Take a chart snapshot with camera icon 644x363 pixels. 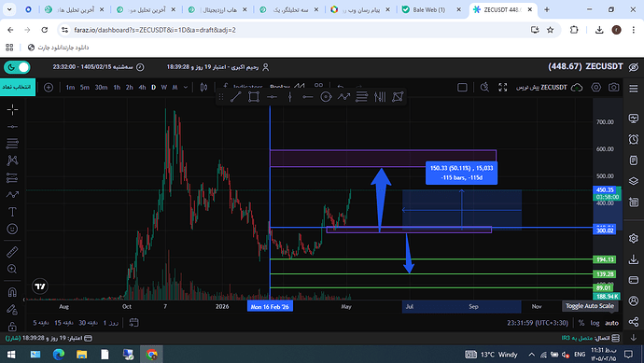coord(613,87)
